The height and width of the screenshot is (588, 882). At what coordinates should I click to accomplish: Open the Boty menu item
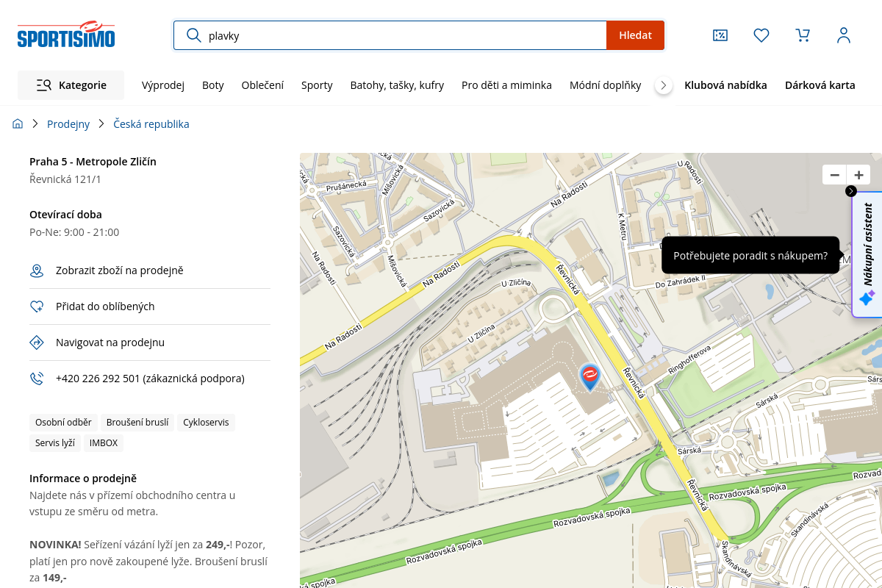click(213, 85)
